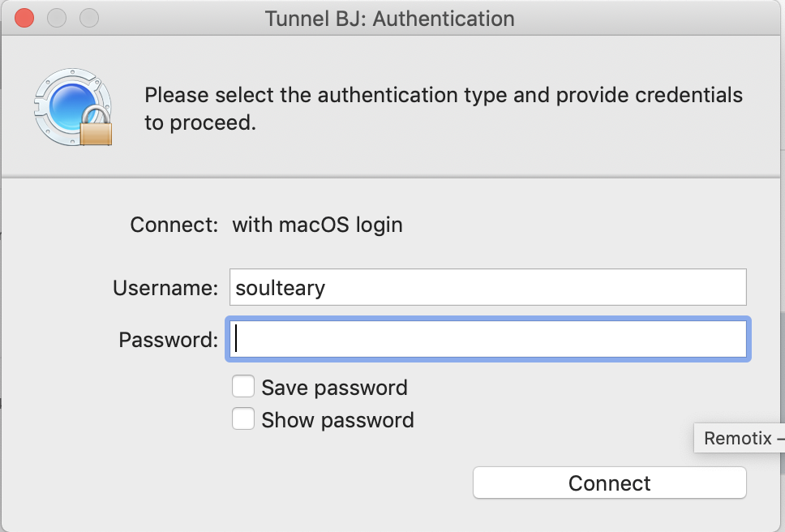Click the Remotix tooltip at the right edge
Image resolution: width=785 pixels, height=532 pixels.
point(740,439)
